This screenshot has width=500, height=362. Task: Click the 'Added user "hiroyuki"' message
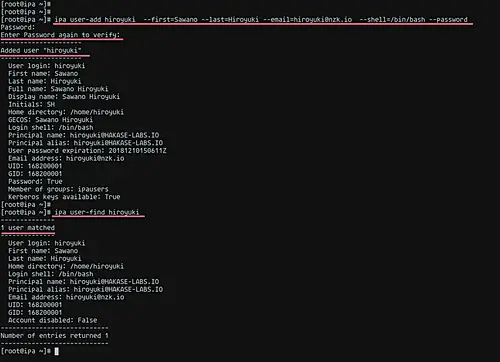tap(41, 50)
